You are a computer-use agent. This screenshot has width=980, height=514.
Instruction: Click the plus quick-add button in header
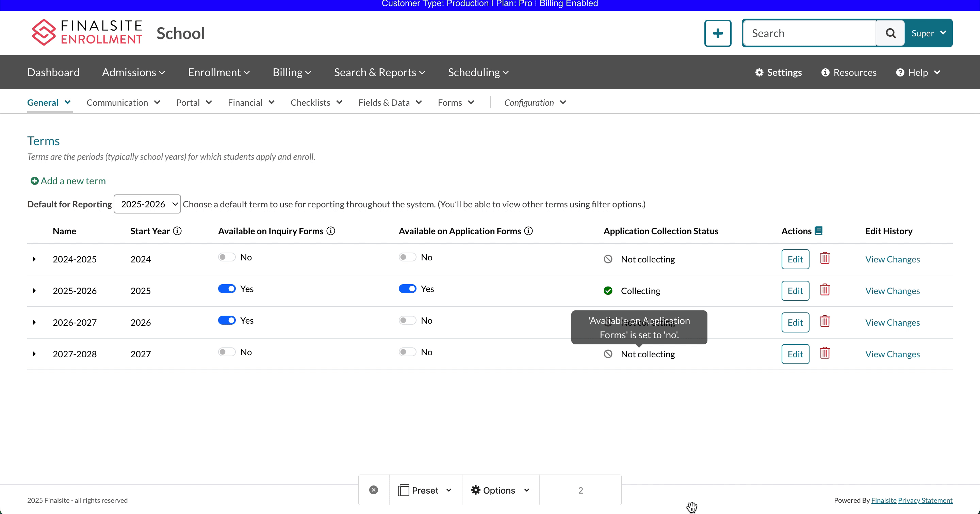point(718,33)
